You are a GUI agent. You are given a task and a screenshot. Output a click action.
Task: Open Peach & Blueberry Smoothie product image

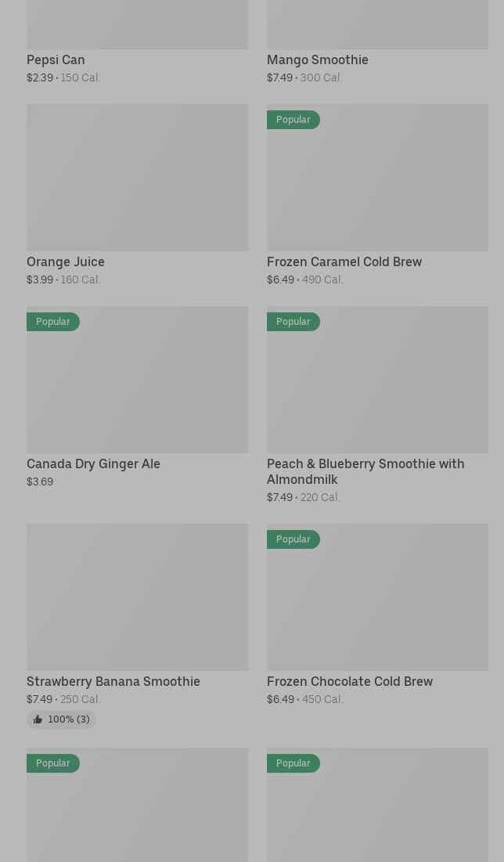click(377, 388)
